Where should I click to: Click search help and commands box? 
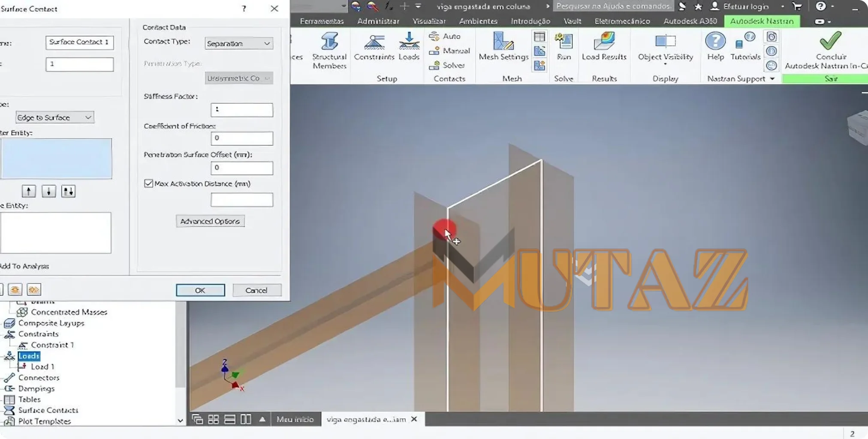pos(613,6)
